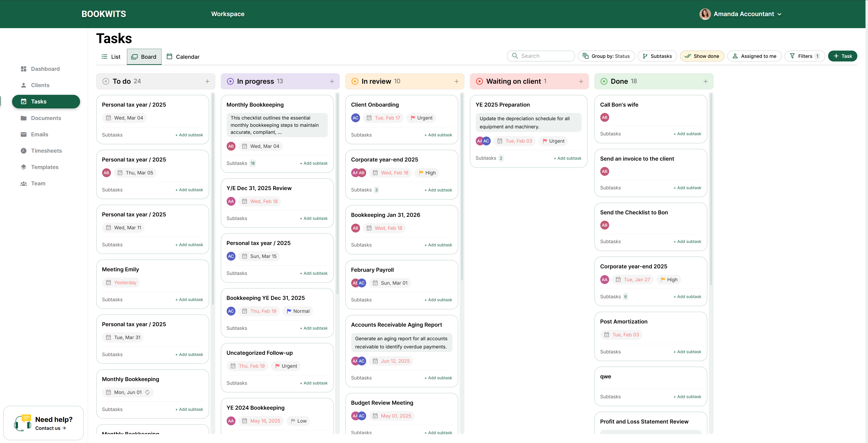Open the February Payroll task card

401,285
